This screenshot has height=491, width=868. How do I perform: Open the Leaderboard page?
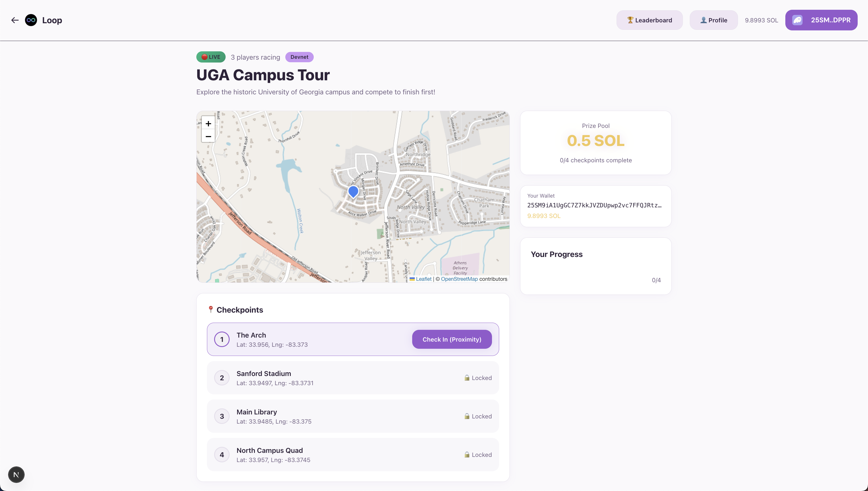[x=649, y=20]
